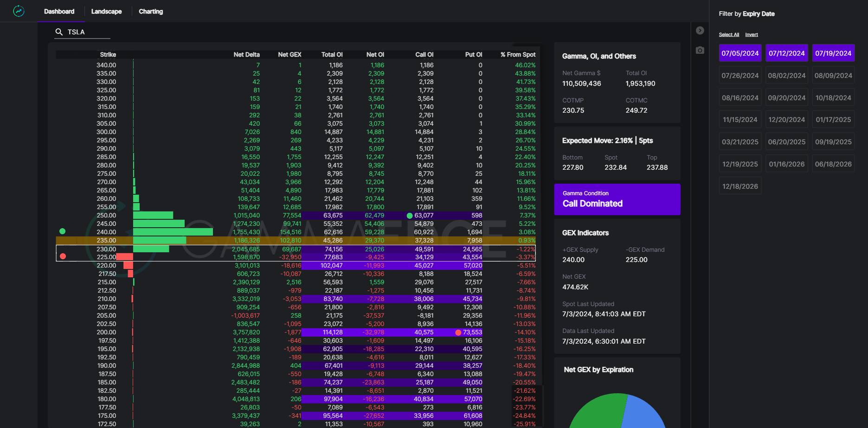Screen dimensions: 868x428
Task: Click Total OI value 114,128
Action: 332,332
